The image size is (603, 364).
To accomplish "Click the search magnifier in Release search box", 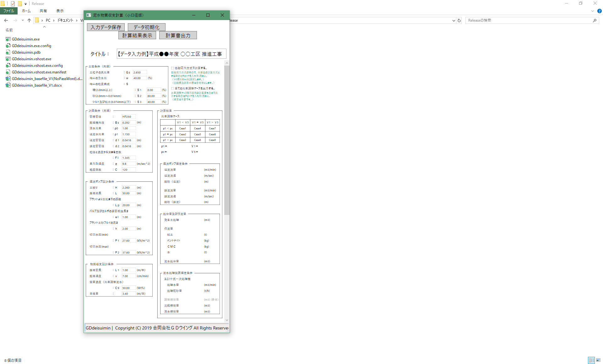I will click(595, 20).
